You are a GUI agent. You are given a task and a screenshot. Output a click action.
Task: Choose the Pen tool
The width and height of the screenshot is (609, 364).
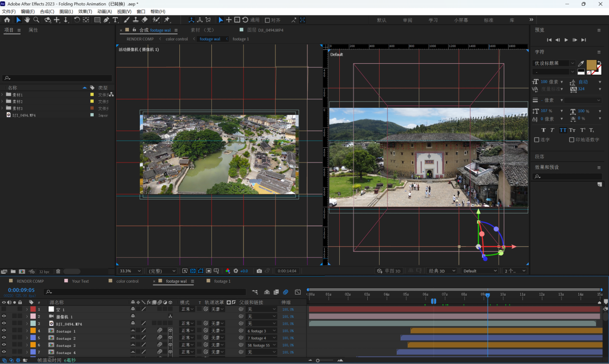[x=106, y=20]
